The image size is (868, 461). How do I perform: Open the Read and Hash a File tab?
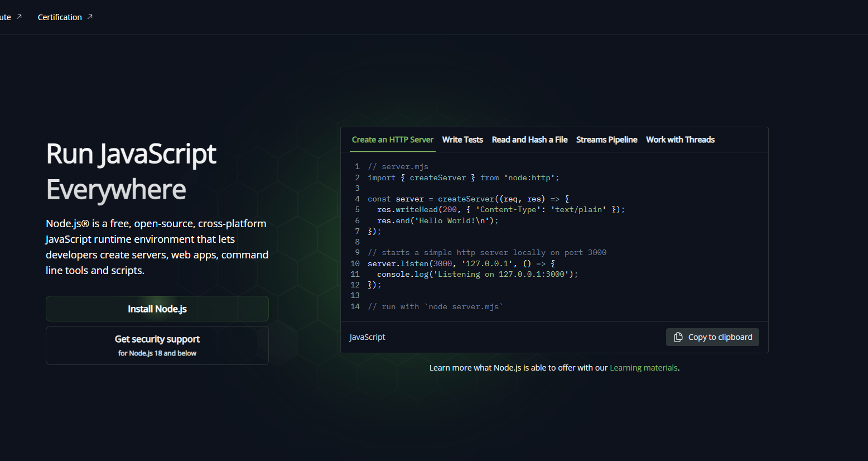click(529, 140)
